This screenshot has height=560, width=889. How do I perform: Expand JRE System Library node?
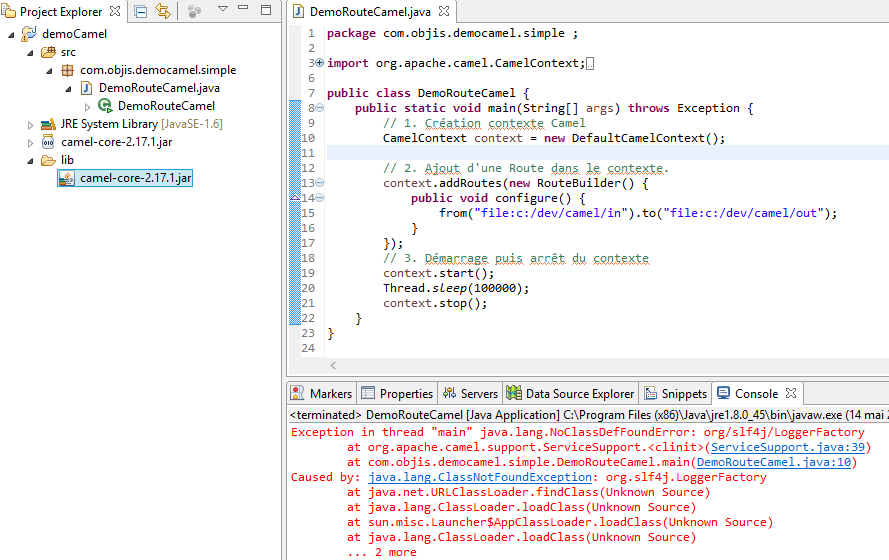click(31, 125)
